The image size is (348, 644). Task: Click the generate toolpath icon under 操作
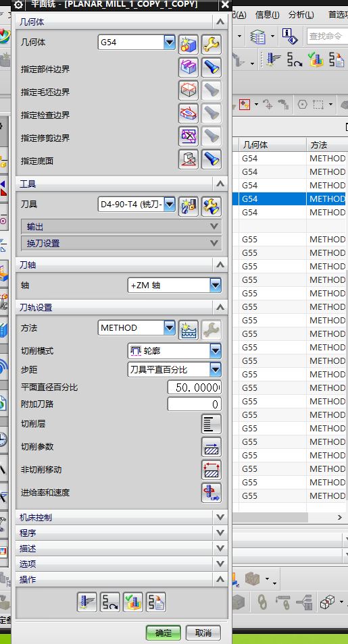tap(86, 603)
